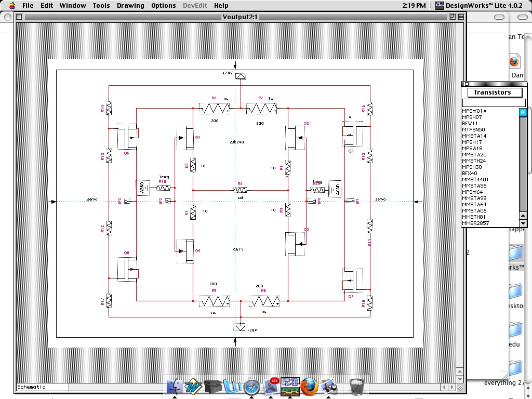This screenshot has width=532, height=399.
Task: Select the -28V power symbol
Action: [x=239, y=327]
